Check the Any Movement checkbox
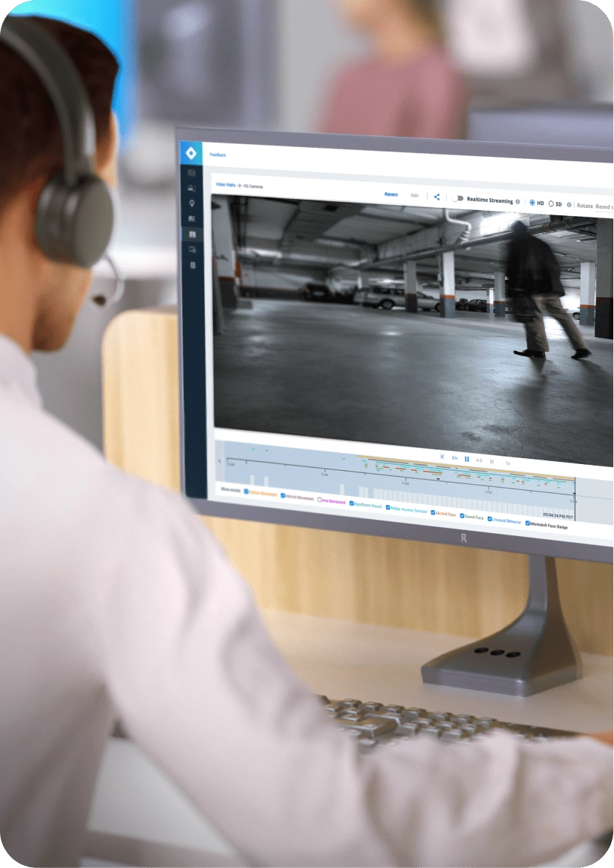Image resolution: width=614 pixels, height=868 pixels. (x=319, y=499)
